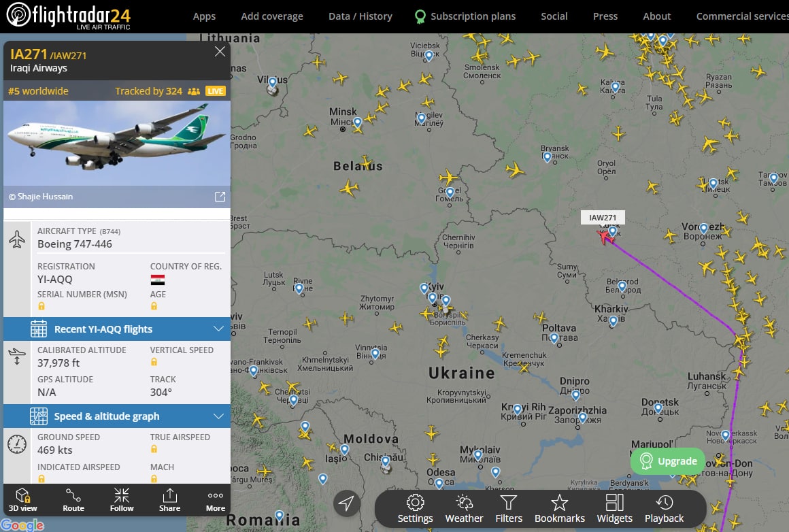789x532 pixels.
Task: Open the 3D view of the aircraft
Action: point(22,500)
